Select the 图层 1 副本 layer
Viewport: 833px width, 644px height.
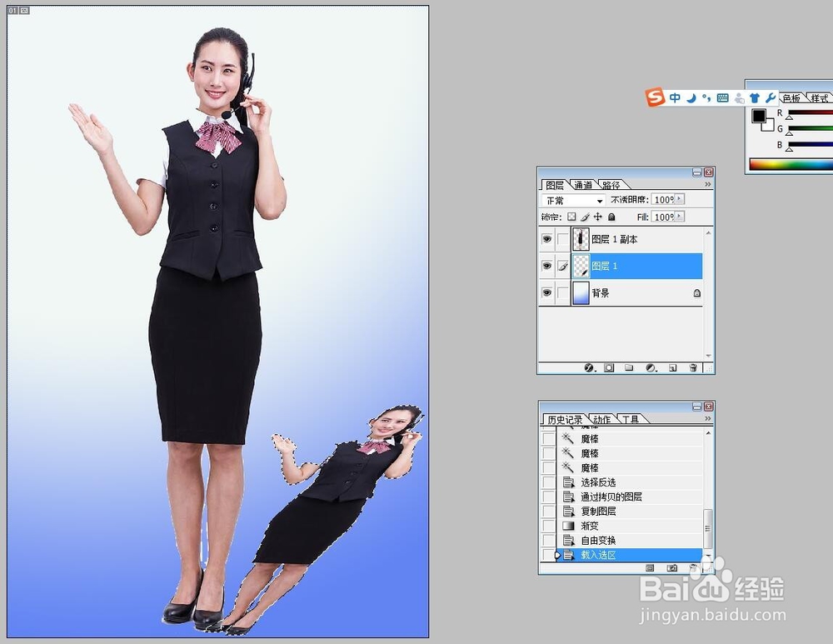[x=637, y=239]
